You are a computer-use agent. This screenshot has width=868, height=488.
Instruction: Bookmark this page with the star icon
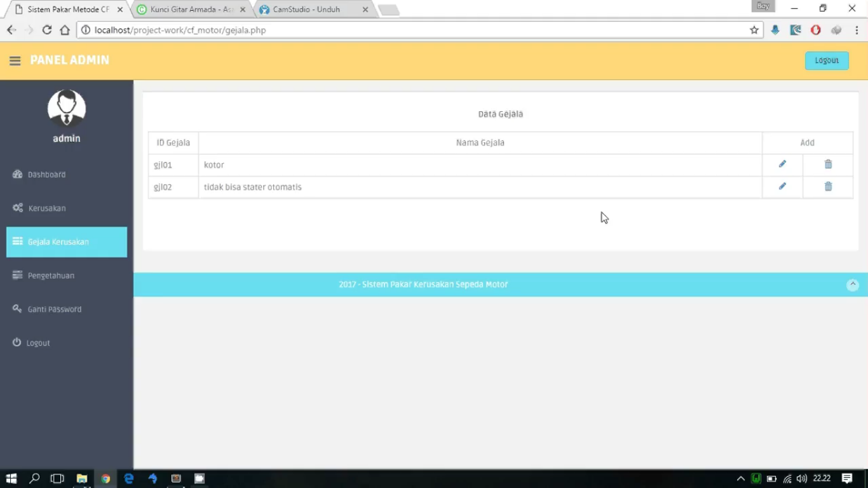tap(754, 30)
